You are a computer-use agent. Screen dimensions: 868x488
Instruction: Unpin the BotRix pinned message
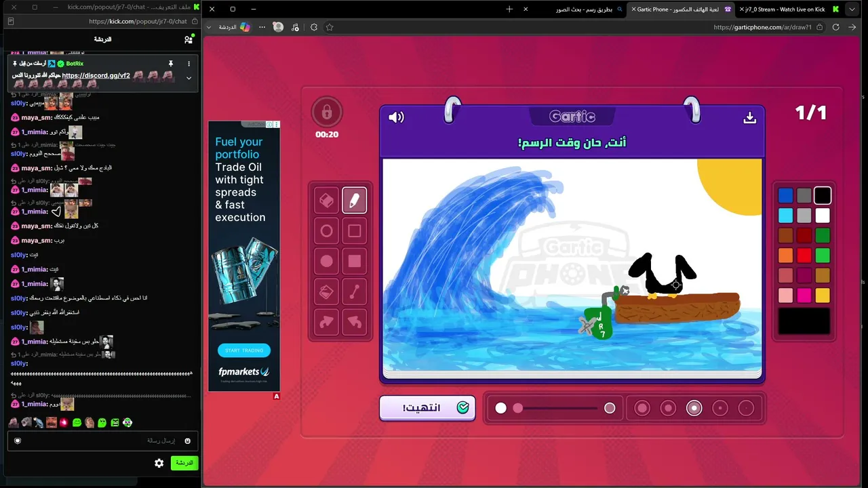click(171, 64)
